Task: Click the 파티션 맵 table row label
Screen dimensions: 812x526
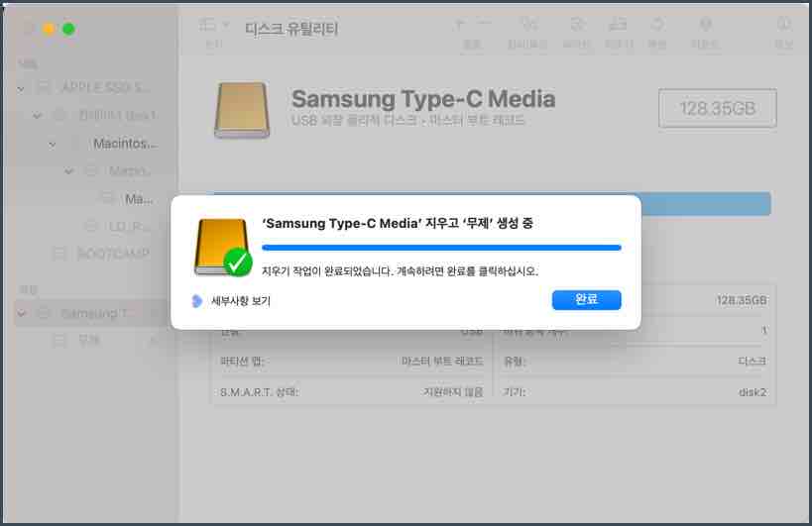Action: click(x=242, y=361)
